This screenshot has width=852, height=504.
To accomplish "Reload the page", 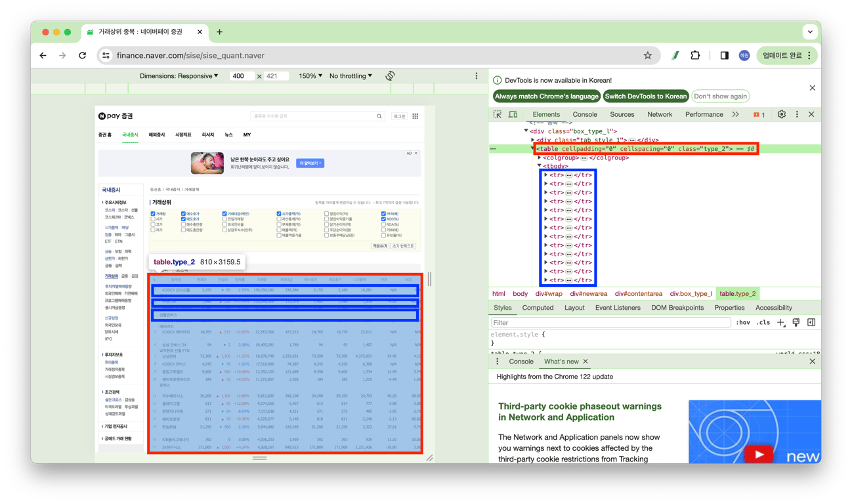I will tap(83, 56).
